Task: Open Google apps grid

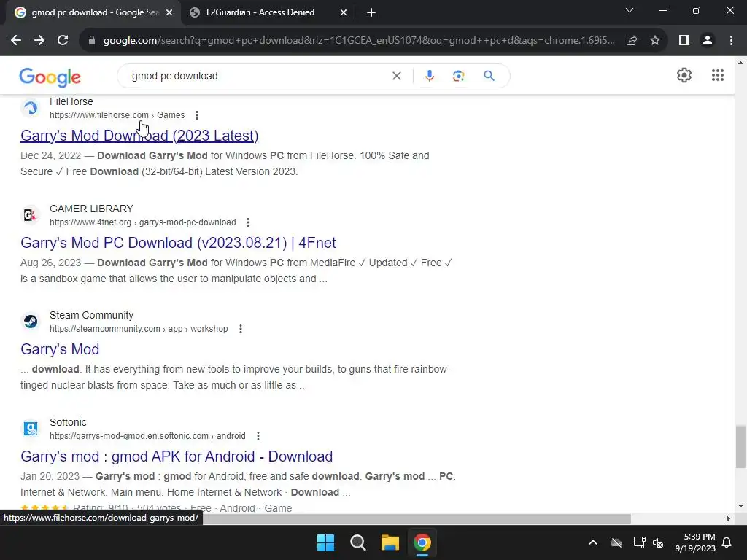Action: (718, 75)
